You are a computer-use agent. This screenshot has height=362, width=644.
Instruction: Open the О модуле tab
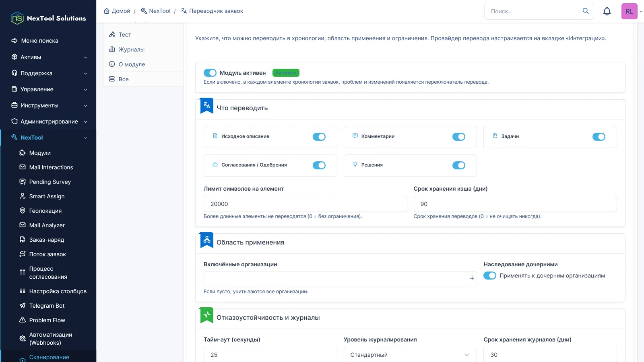[143, 64]
